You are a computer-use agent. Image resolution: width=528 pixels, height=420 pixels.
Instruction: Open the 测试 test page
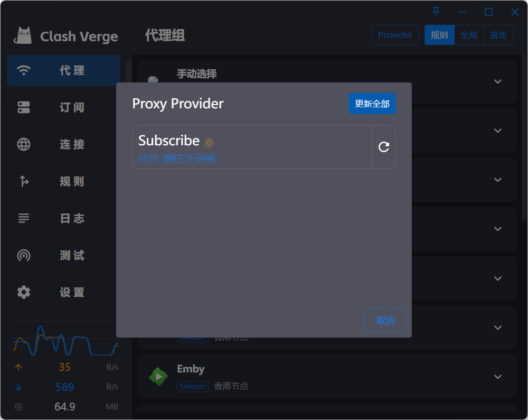tap(63, 255)
